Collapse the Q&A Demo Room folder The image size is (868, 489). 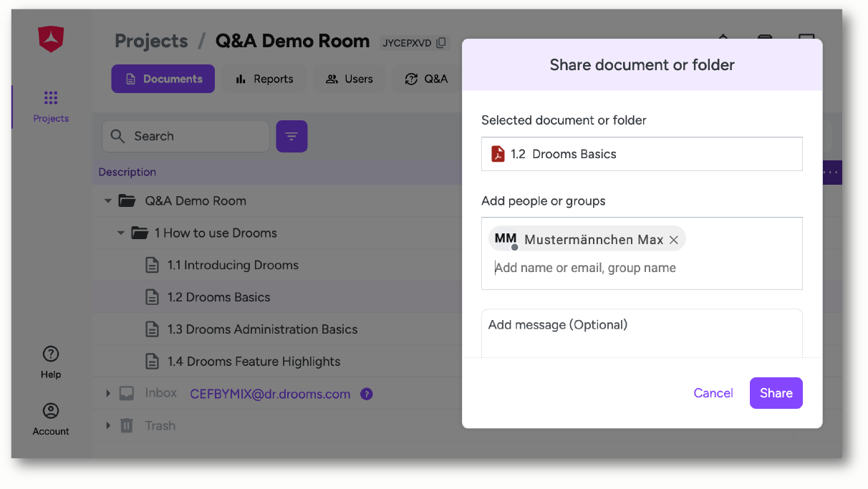[108, 201]
